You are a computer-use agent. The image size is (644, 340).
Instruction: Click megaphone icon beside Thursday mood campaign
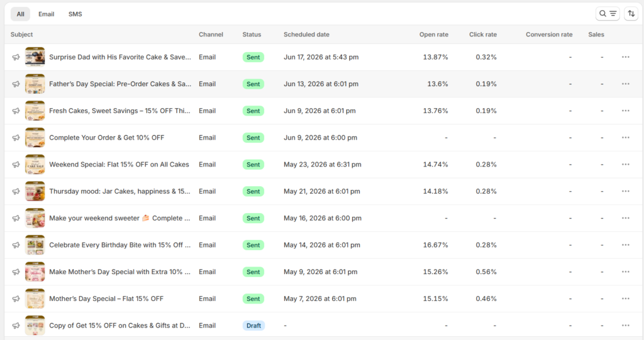(x=16, y=191)
